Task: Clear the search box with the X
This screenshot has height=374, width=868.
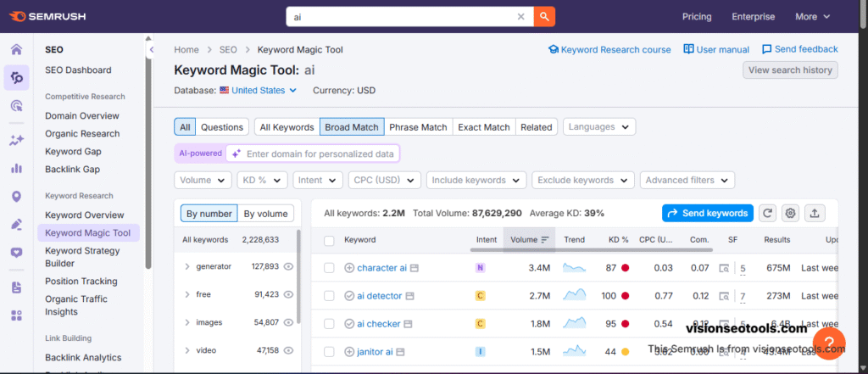Action: 521,17
